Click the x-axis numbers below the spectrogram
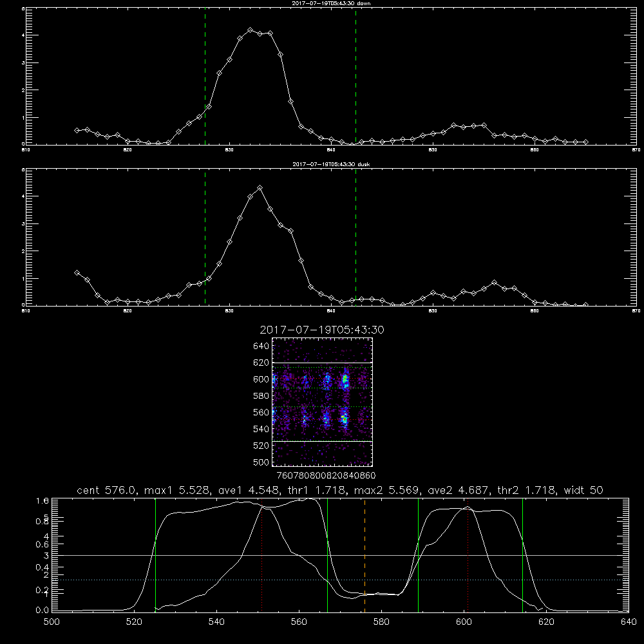Viewport: 644px width, 644px height. coord(327,476)
